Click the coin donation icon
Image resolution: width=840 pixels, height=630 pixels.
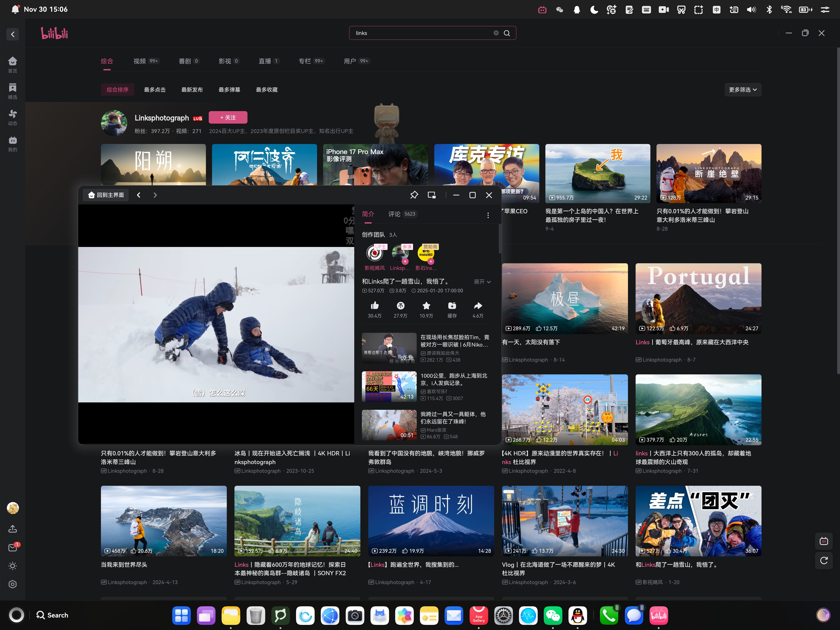(400, 306)
